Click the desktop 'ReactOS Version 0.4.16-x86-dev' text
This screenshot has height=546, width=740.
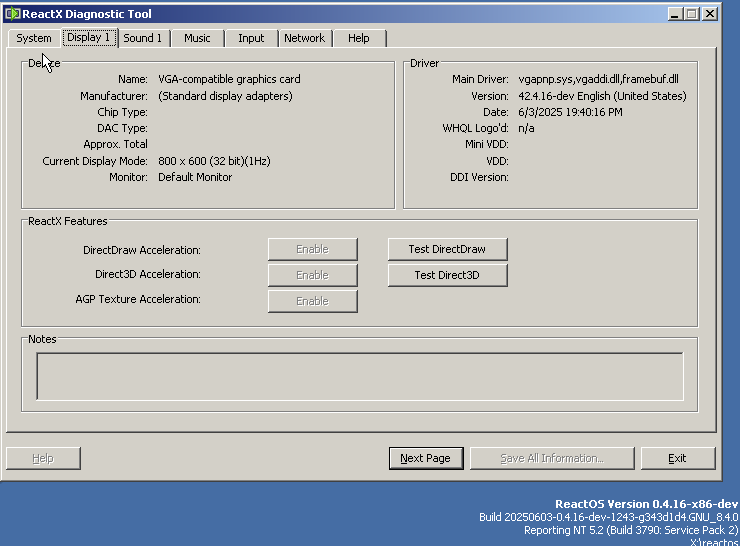[x=646, y=504]
